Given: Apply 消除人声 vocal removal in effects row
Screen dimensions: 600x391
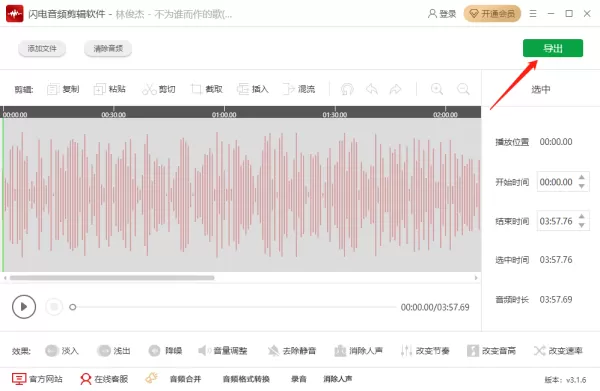Looking at the screenshot, I should tap(359, 350).
